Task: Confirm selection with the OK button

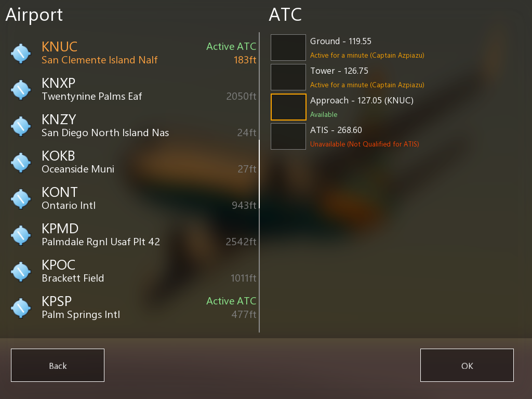Action: coord(467,365)
